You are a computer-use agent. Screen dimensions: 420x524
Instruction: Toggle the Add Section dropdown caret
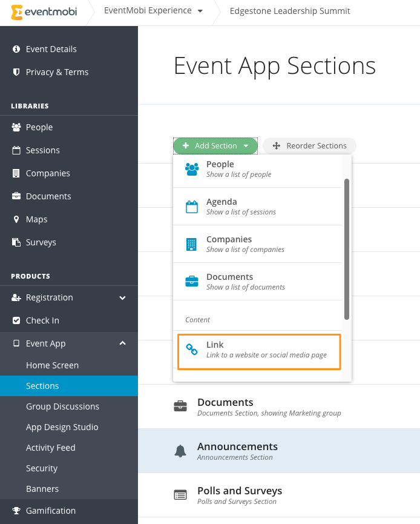coord(246,146)
